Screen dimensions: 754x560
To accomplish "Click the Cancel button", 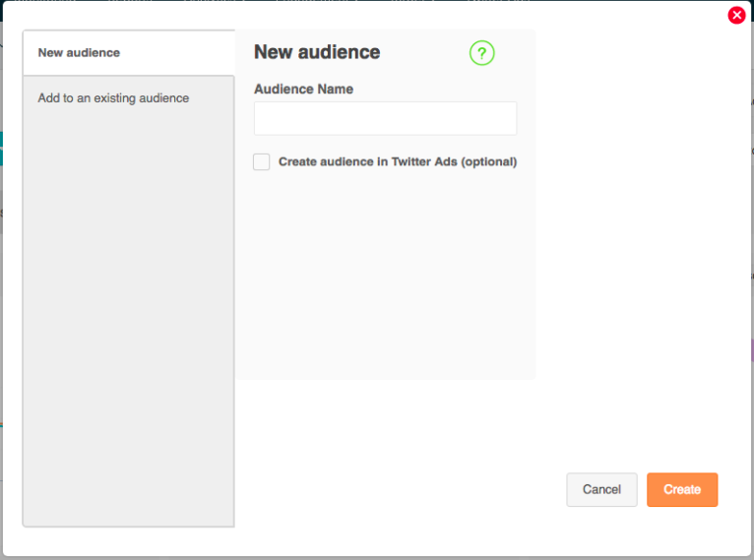I will 601,489.
